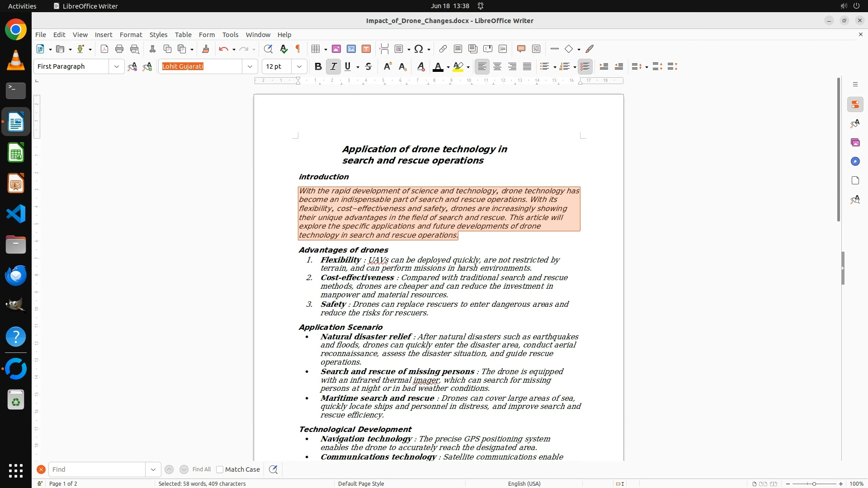Image resolution: width=868 pixels, height=488 pixels.
Task: Open the font name dropdown list
Action: [250, 66]
